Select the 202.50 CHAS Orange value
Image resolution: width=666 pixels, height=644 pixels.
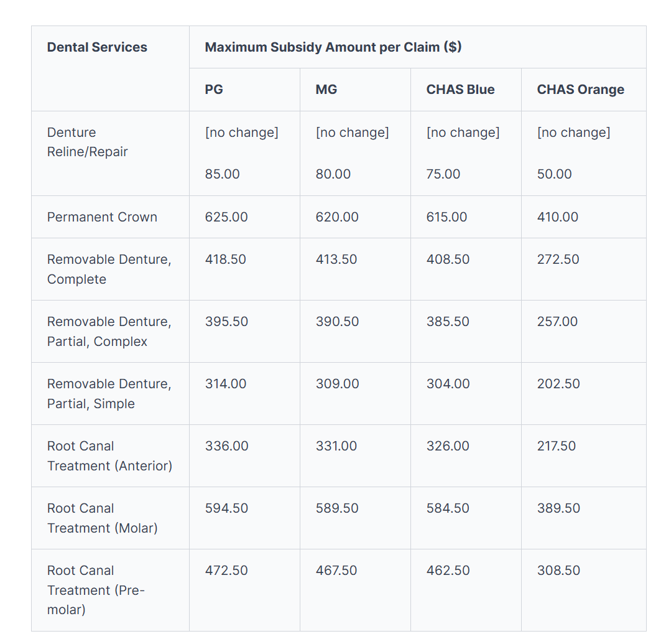[x=558, y=384]
